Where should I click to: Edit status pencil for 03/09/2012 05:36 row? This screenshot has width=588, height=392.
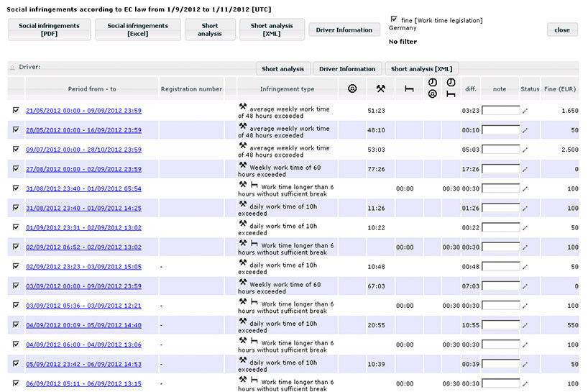click(525, 306)
